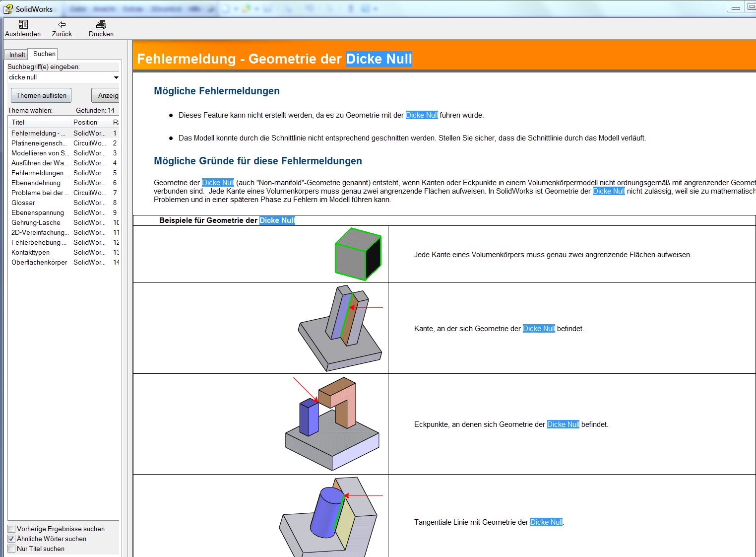Screen dimensions: 756x557
Task: Open result 'Modellieren von S...'
Action: 63,153
